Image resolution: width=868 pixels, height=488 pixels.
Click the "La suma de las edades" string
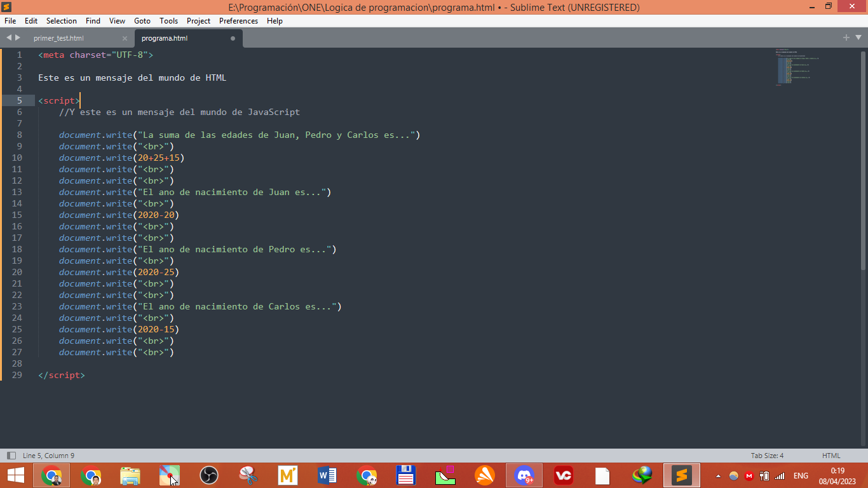tap(277, 135)
